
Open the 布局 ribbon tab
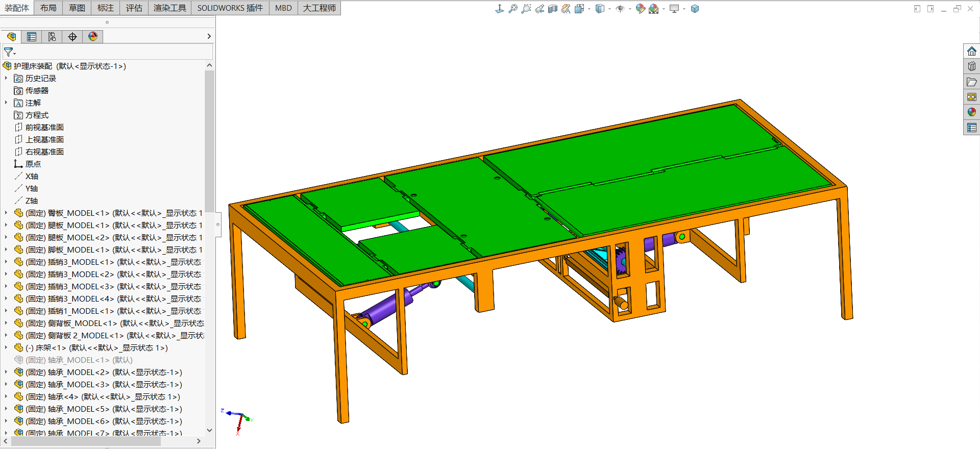[48, 8]
